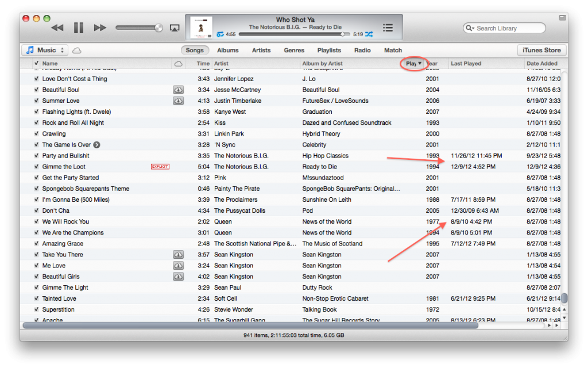
Task: Switch to the Genres tab
Action: (x=294, y=51)
